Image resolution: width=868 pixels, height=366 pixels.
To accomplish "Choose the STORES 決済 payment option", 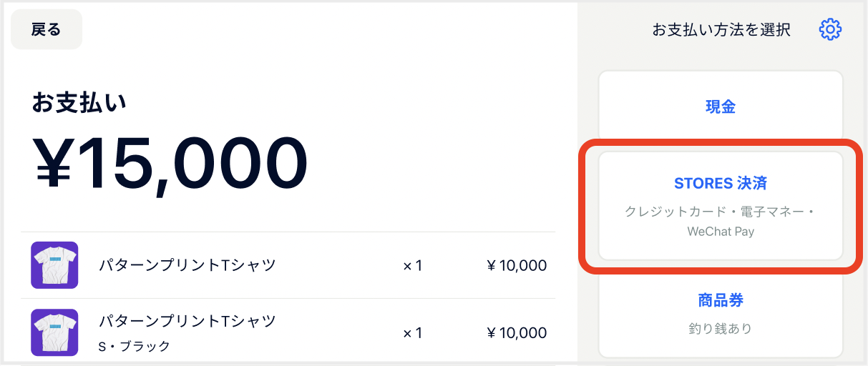I will tap(721, 205).
